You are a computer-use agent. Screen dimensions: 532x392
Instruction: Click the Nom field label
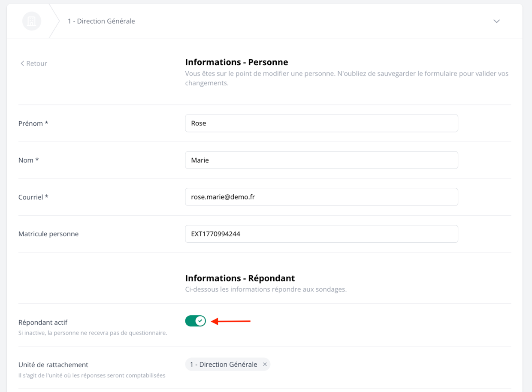pos(28,160)
